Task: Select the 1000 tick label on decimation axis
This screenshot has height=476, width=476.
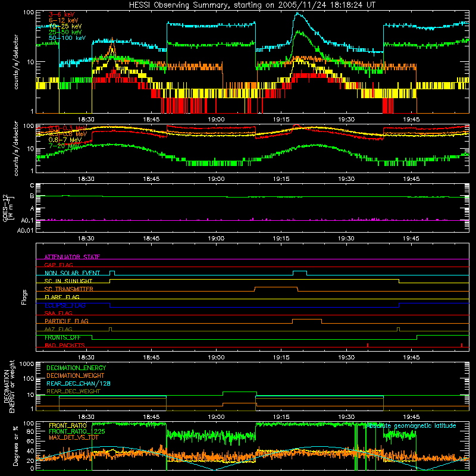Action: pos(27,364)
